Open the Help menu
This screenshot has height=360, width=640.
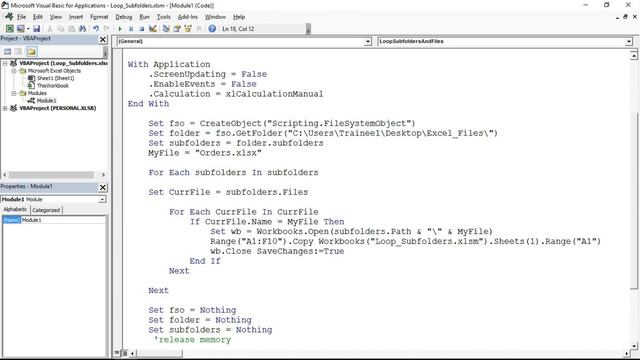[x=239, y=17]
